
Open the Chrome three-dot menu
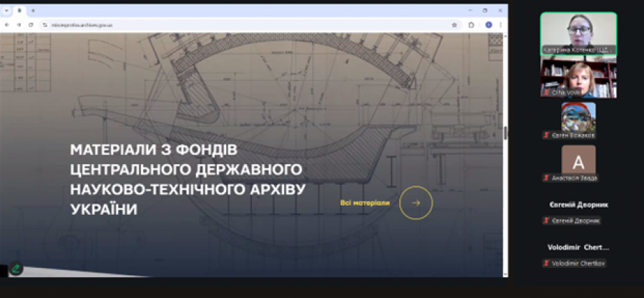[501, 24]
